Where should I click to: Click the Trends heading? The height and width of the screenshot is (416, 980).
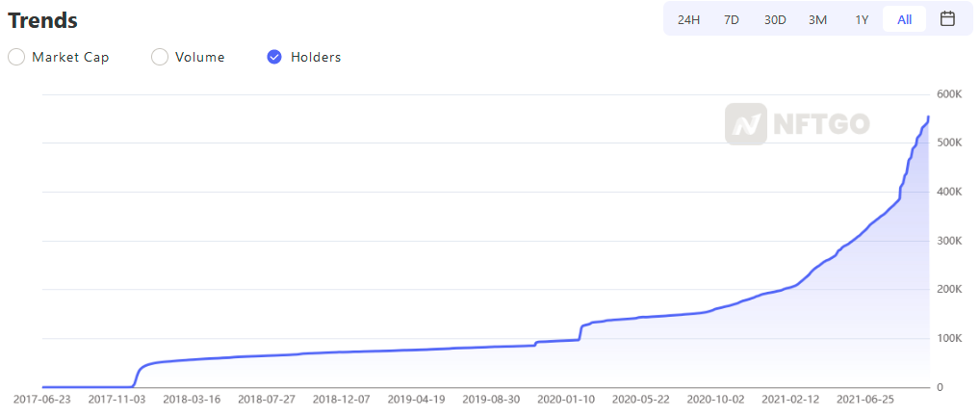tap(42, 20)
